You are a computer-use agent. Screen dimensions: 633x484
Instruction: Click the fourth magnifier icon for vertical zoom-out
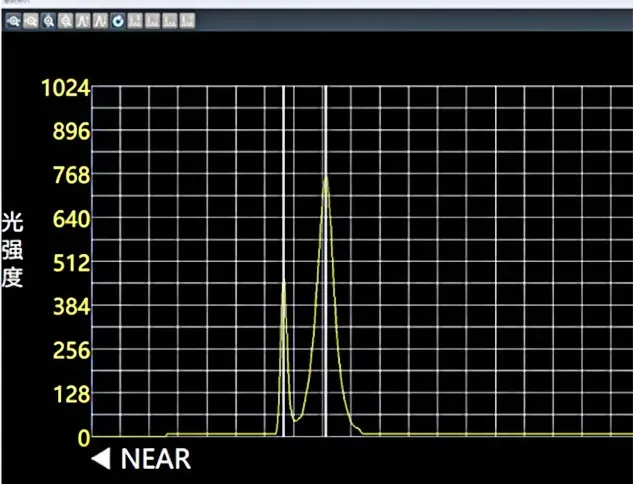pos(65,21)
